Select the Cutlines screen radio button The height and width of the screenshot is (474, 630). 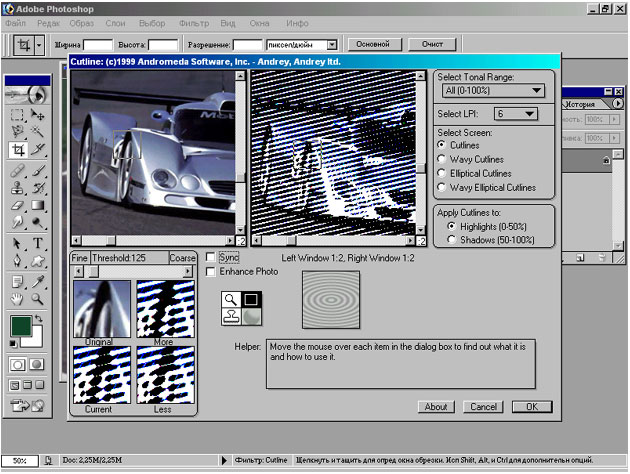click(x=442, y=145)
